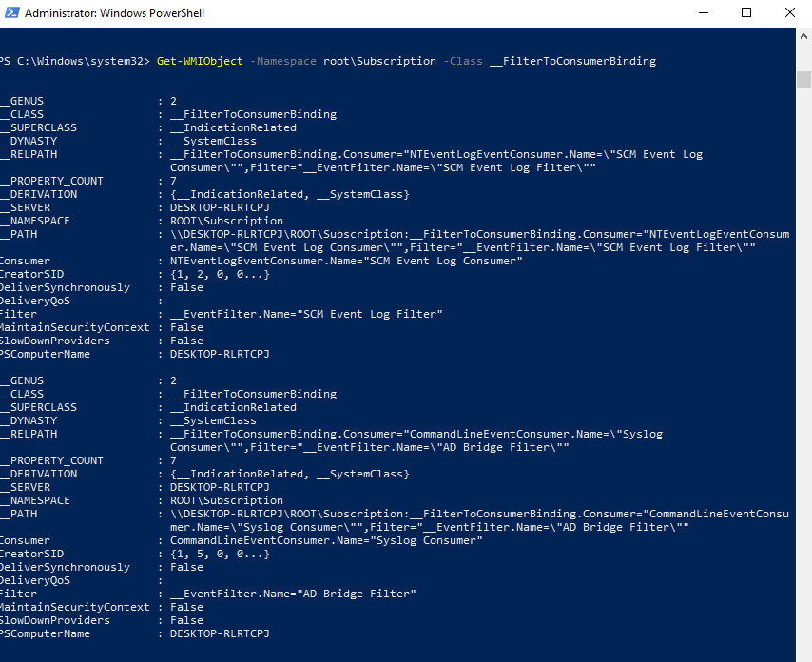Click the -Namespace parameter text
The image size is (812, 662).
tap(282, 61)
